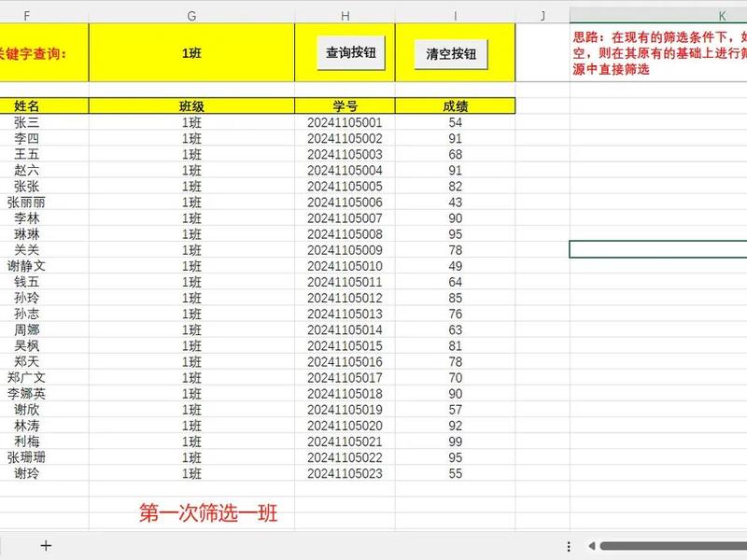Select the name cell 利梅
This screenshot has height=560, width=747.
[44, 441]
